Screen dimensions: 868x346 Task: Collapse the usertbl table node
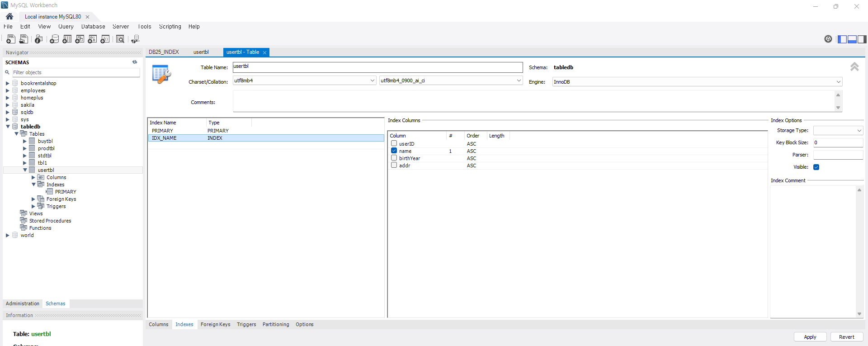pyautogui.click(x=25, y=170)
